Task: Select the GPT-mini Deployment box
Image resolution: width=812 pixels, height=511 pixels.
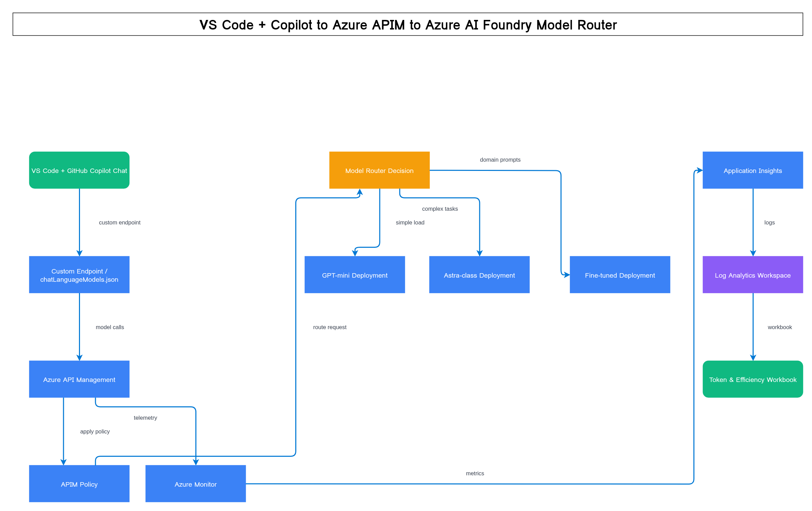Action: pyautogui.click(x=355, y=275)
